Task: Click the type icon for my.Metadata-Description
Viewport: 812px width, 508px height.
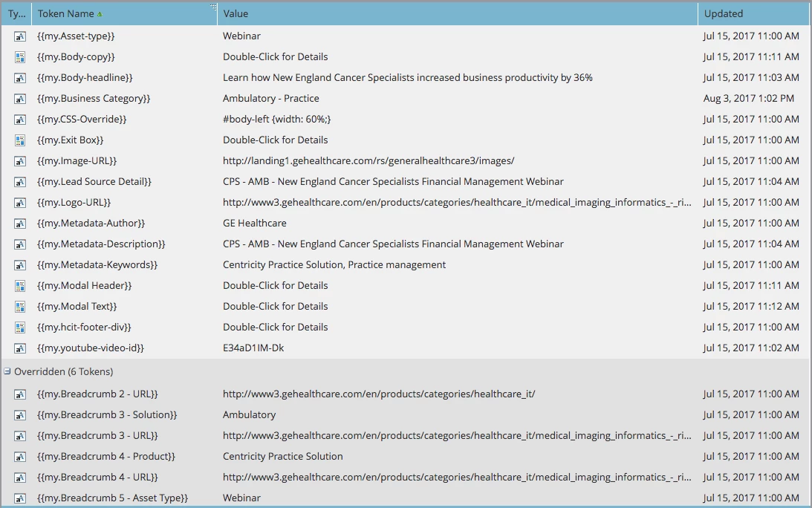Action: click(19, 244)
